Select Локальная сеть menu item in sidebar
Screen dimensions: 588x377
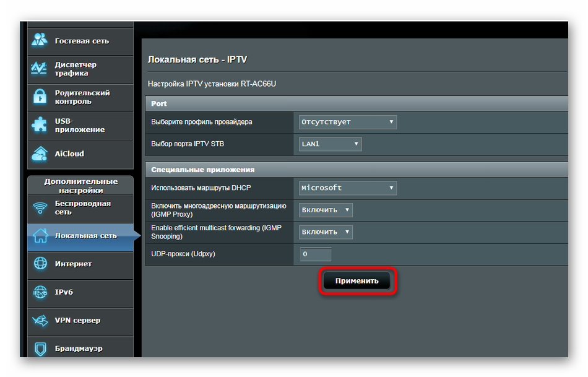coord(85,236)
